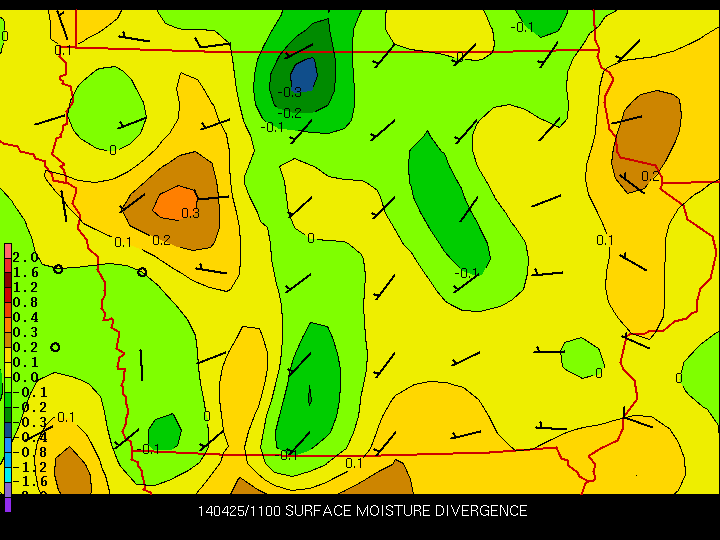Click the legend label 0.0
Screen dimensions: 720x540
pos(25,377)
